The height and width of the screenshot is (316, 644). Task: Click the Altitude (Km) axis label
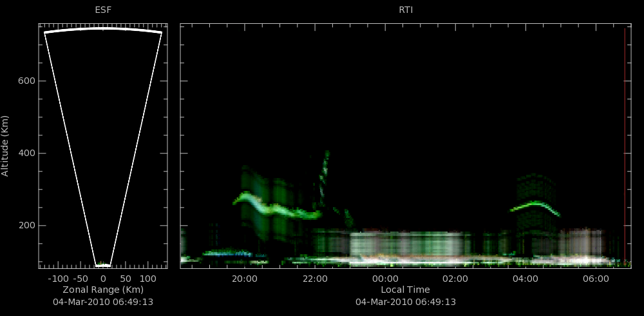click(5, 146)
